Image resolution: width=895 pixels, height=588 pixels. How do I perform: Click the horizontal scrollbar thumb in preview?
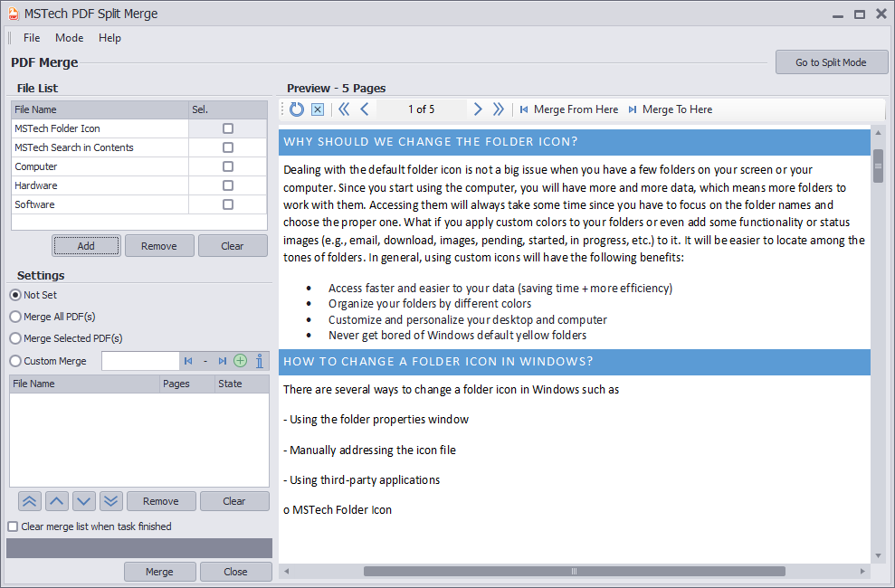tap(575, 571)
